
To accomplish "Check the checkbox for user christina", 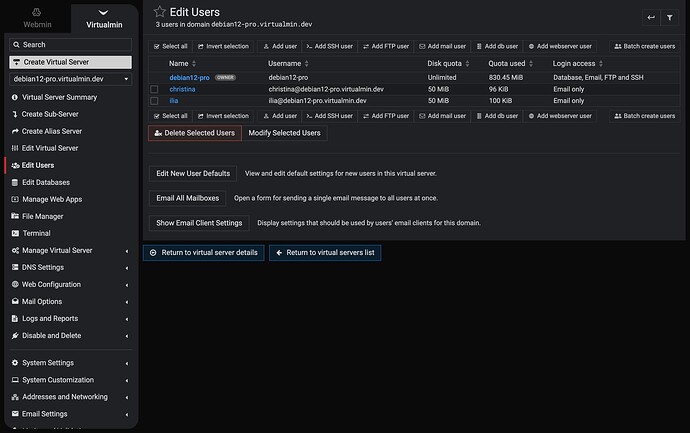I will pyautogui.click(x=155, y=90).
